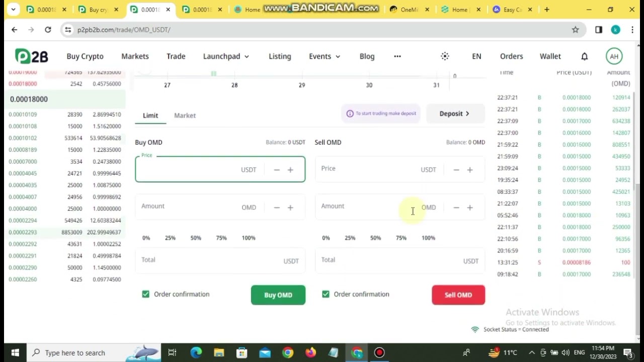644x362 pixels.
Task: Click the browser back arrow
Action: [14, 30]
